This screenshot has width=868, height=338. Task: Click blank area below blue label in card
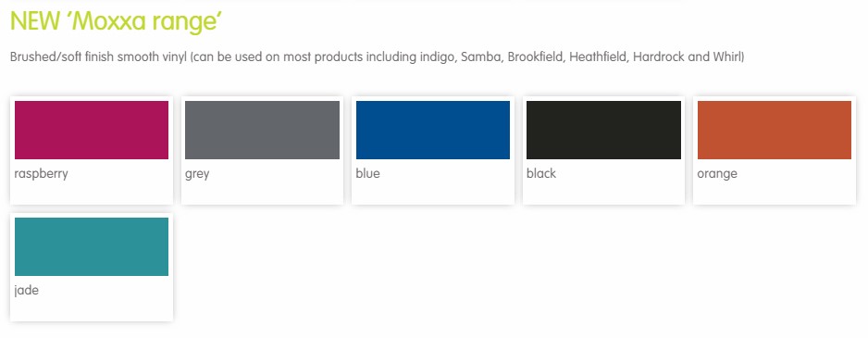[x=433, y=193]
